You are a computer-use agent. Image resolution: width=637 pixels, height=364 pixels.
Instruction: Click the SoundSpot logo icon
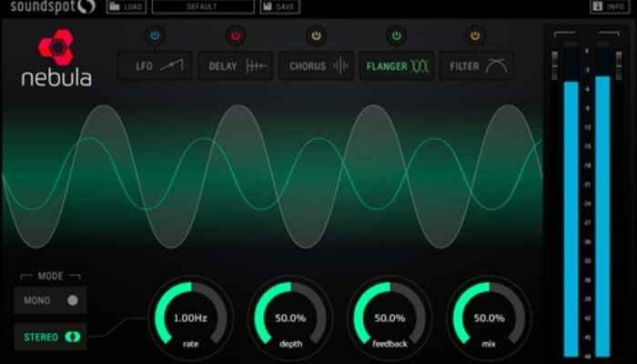[x=86, y=5]
